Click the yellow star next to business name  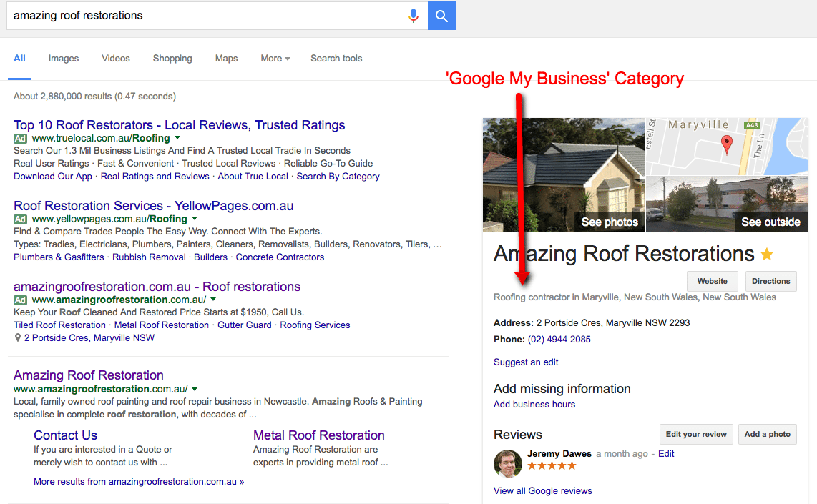tap(767, 254)
